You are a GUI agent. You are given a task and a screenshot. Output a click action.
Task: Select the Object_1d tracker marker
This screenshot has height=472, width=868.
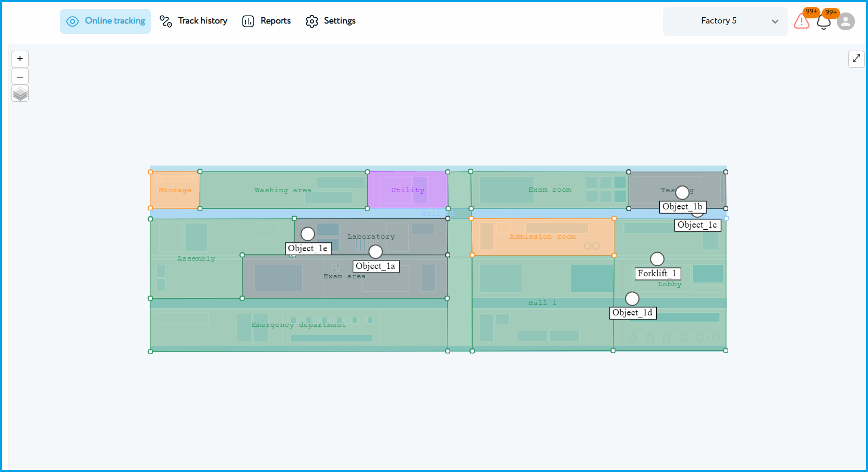[x=632, y=299]
